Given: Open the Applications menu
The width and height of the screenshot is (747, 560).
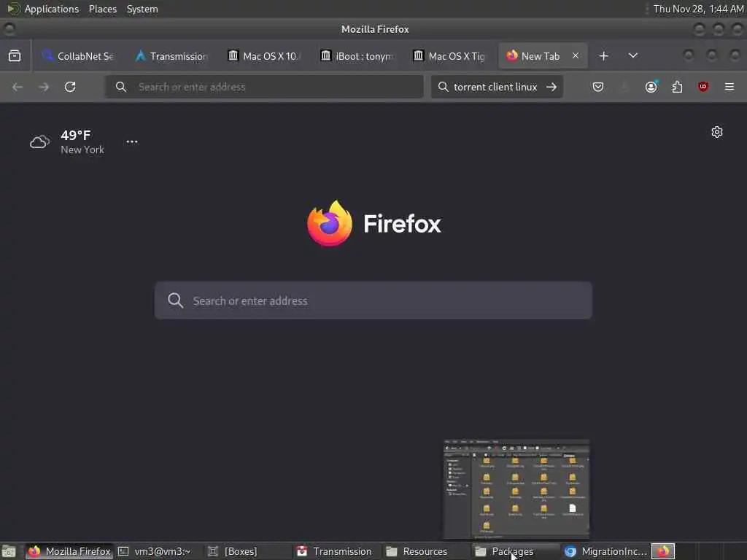Looking at the screenshot, I should click(52, 9).
